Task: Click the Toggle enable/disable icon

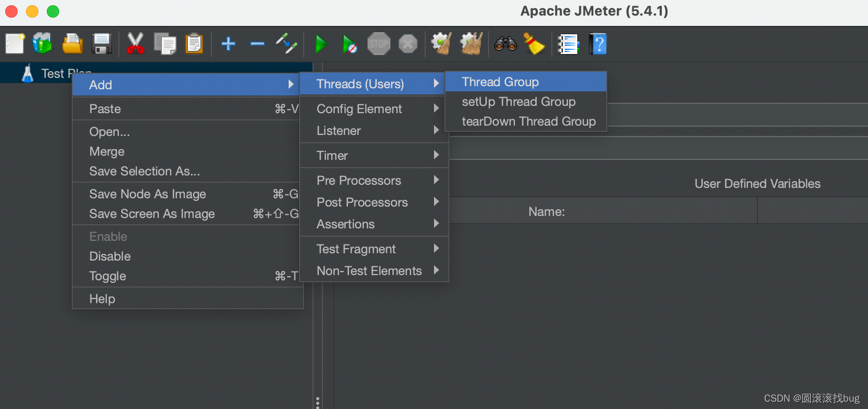Action: [x=287, y=44]
